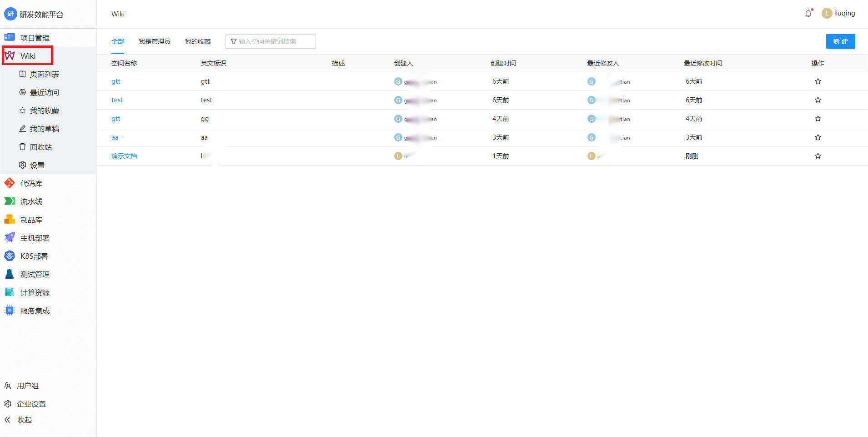Click the 新建 button
Screen dimensions: 868x437
pos(840,41)
